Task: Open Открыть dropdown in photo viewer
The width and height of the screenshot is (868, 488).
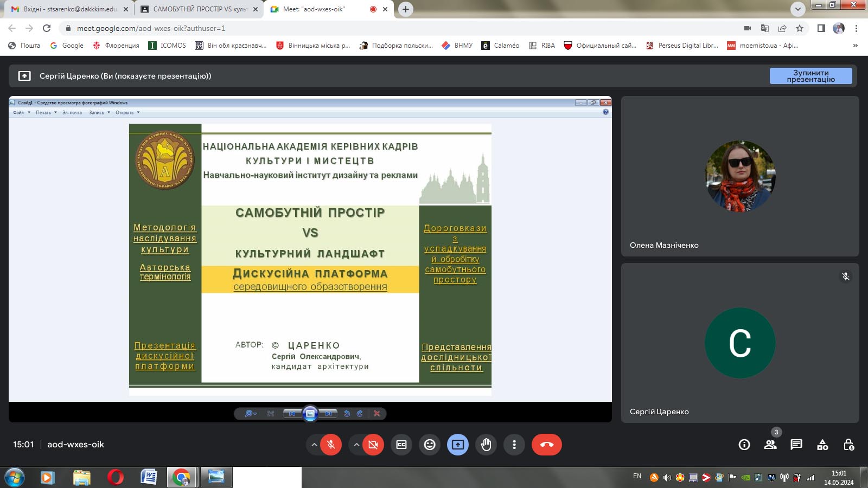Action: tap(127, 113)
